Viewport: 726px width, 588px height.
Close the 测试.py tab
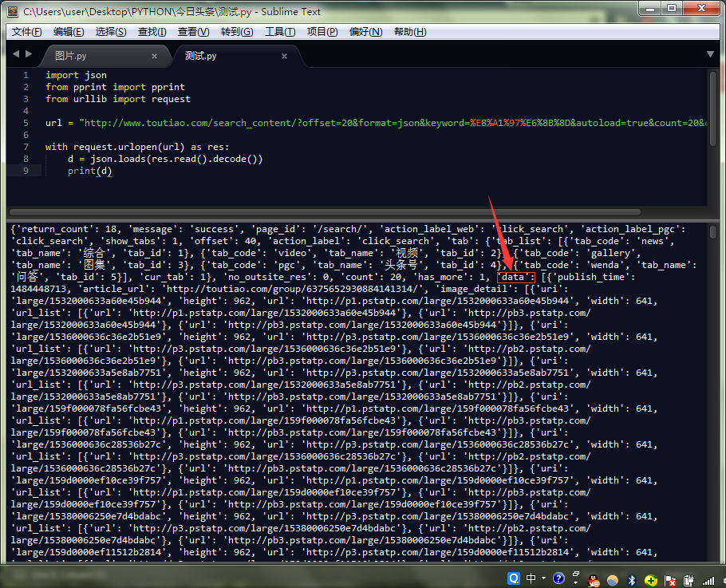[x=284, y=56]
